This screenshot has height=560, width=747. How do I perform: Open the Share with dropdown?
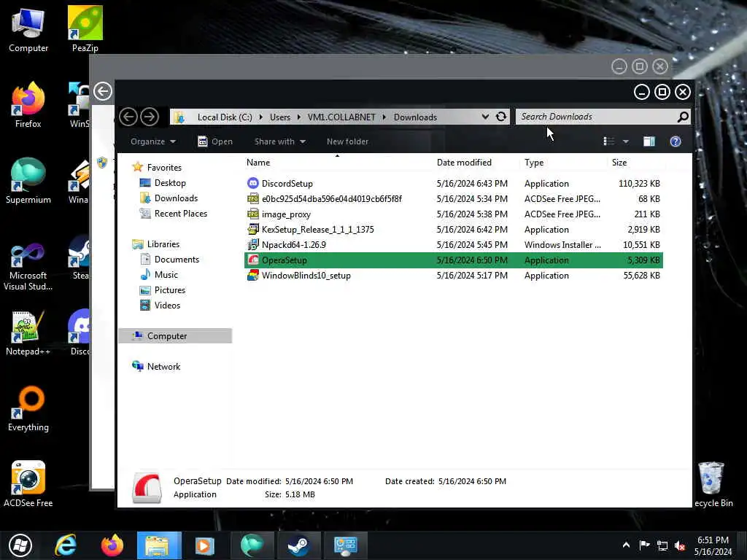[279, 141]
